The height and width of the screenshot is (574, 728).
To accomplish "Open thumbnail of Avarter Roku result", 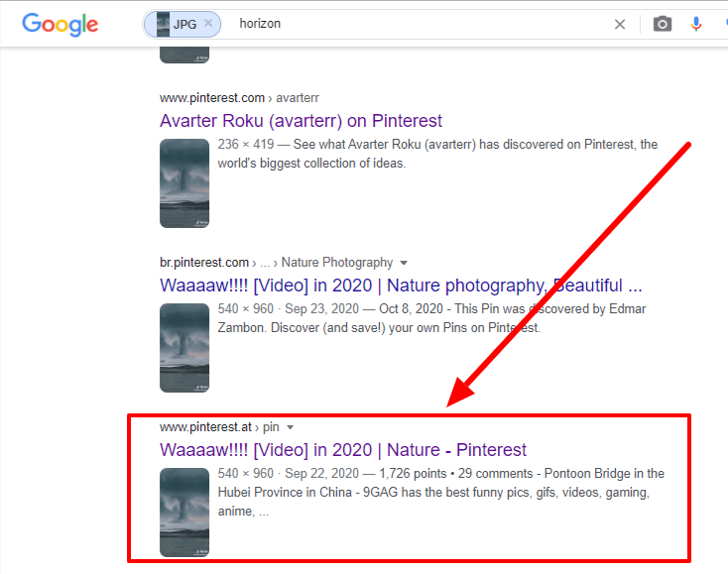I will coord(184,183).
